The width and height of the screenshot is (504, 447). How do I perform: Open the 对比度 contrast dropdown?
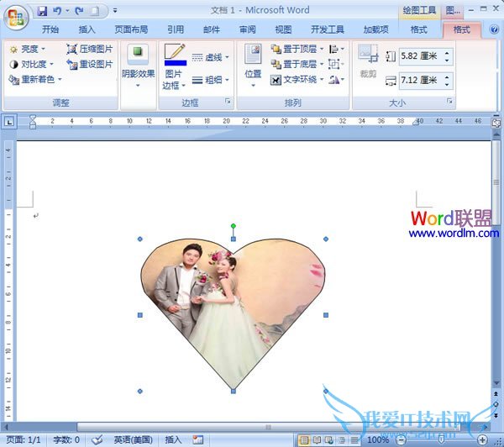[x=32, y=65]
